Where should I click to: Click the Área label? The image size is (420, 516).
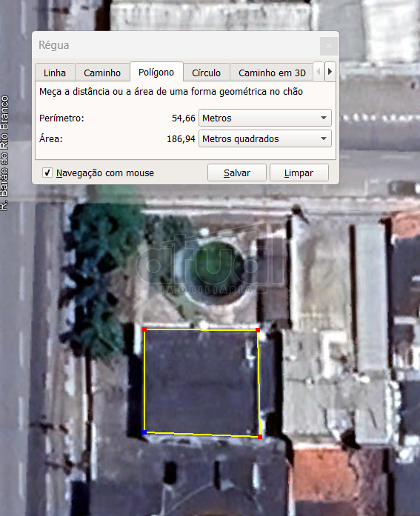click(50, 138)
